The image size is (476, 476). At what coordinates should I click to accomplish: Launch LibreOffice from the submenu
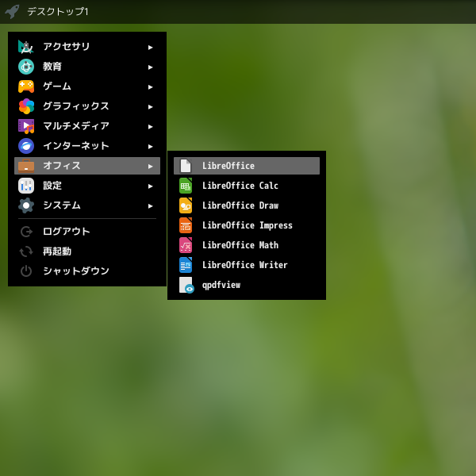247,166
